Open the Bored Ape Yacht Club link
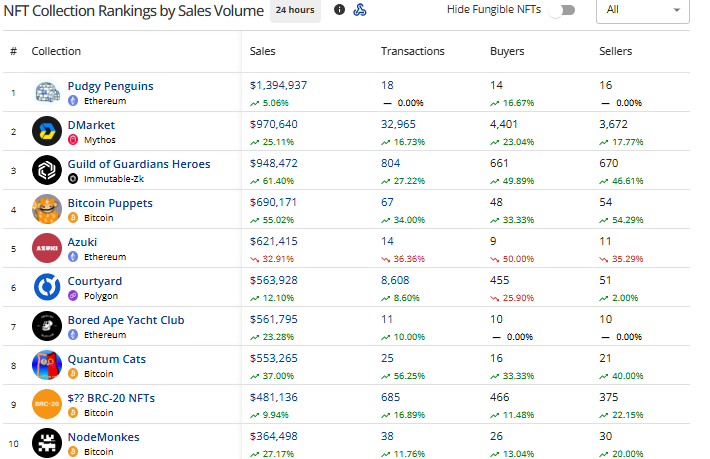Image resolution: width=710 pixels, height=459 pixels. click(126, 320)
